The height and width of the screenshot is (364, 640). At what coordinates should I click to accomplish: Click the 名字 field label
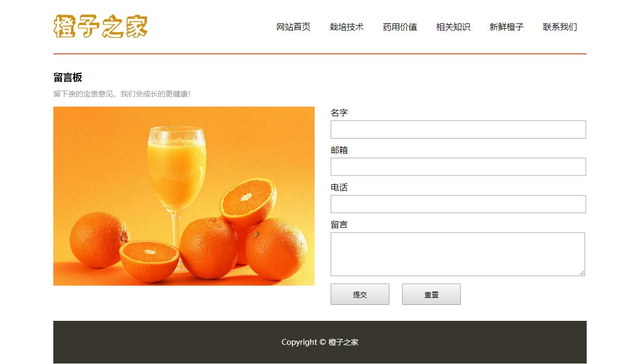[339, 113]
